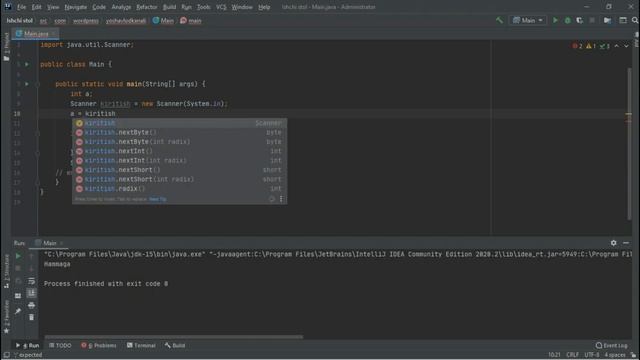Click the Next Tip link in completion popup
Viewport: 640px width, 360px height.
158,199
